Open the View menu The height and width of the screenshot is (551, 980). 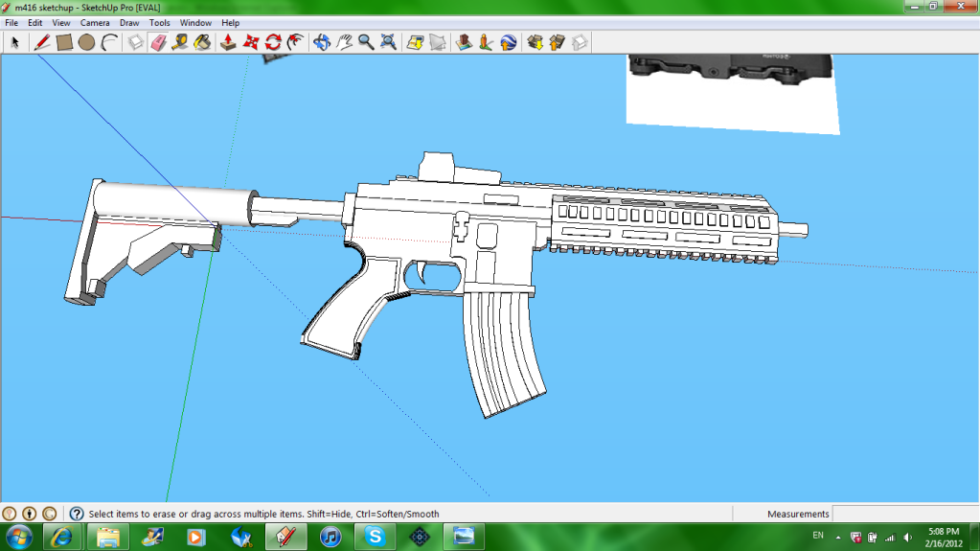[x=60, y=22]
